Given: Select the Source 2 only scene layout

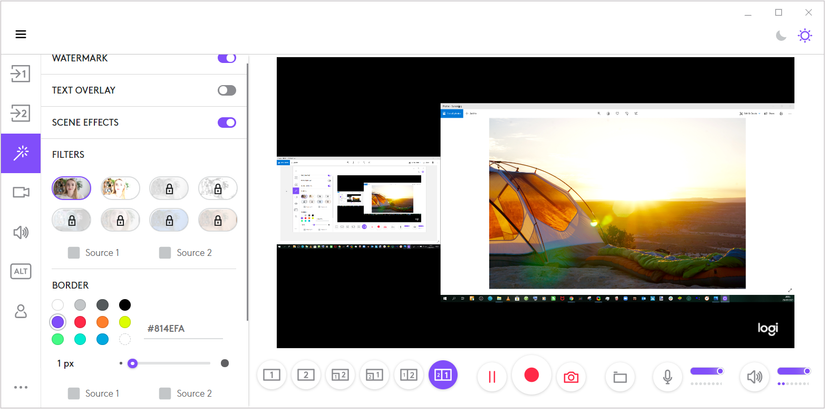Looking at the screenshot, I should [306, 375].
